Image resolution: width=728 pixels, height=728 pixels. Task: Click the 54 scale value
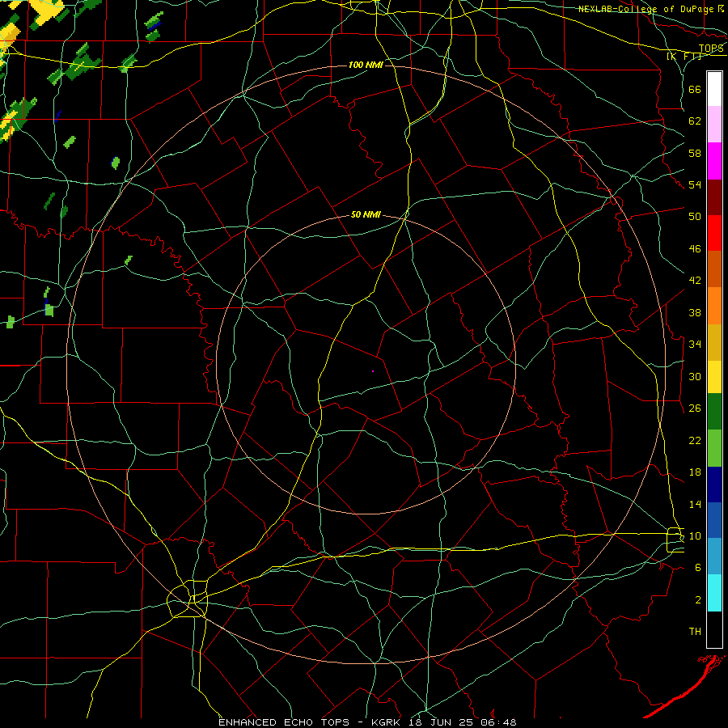click(x=695, y=184)
